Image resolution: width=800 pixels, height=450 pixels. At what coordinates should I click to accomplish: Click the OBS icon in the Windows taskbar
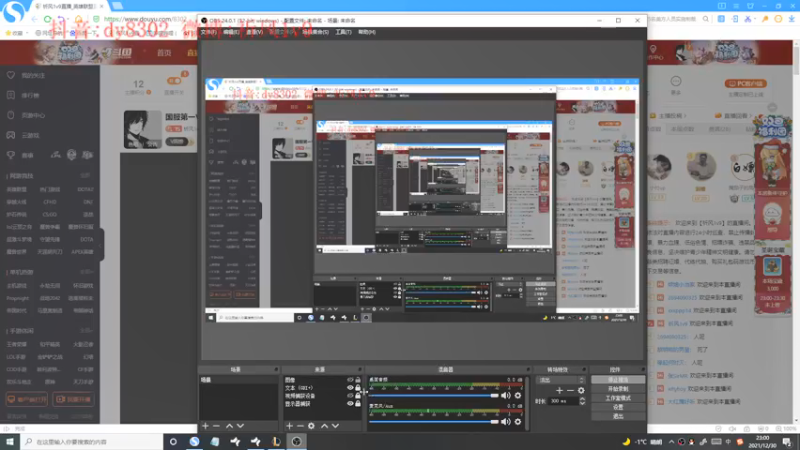tap(296, 441)
